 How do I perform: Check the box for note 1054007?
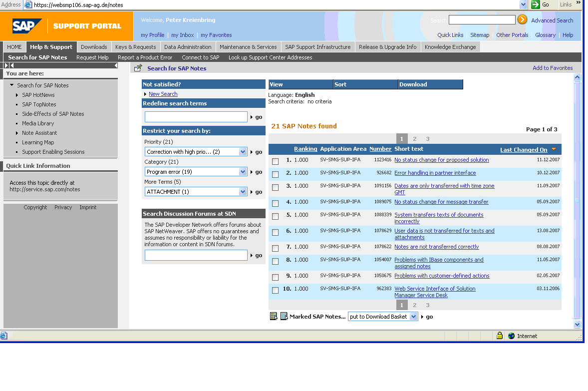(x=275, y=261)
